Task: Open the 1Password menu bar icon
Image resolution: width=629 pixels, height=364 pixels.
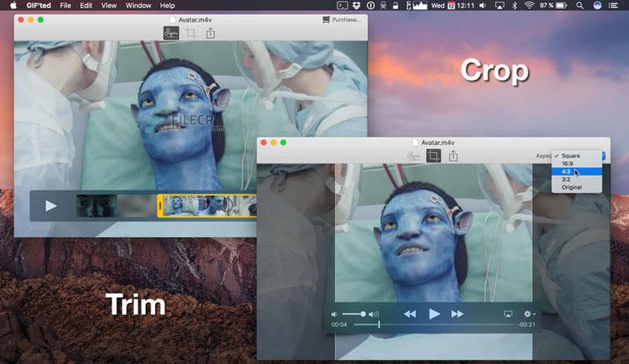Action: 371,5
